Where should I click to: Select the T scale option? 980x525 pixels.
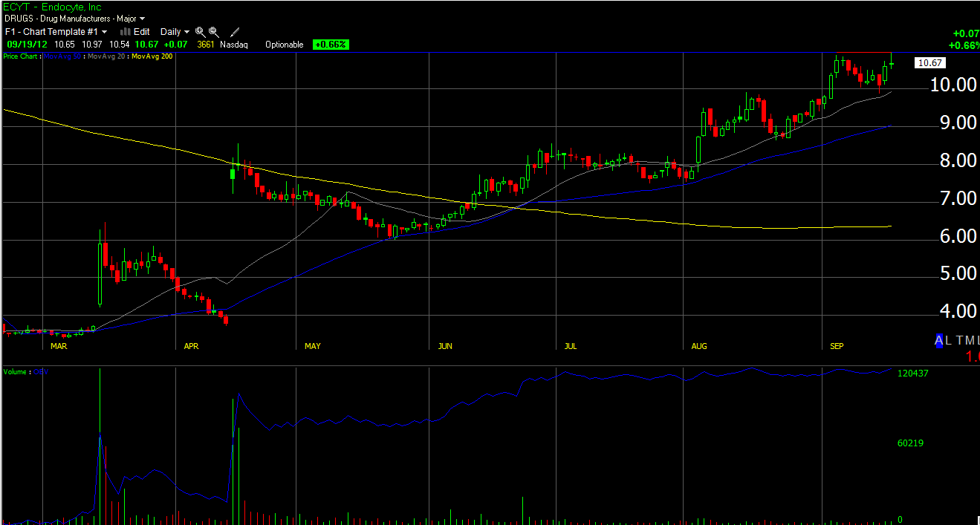coord(959,340)
